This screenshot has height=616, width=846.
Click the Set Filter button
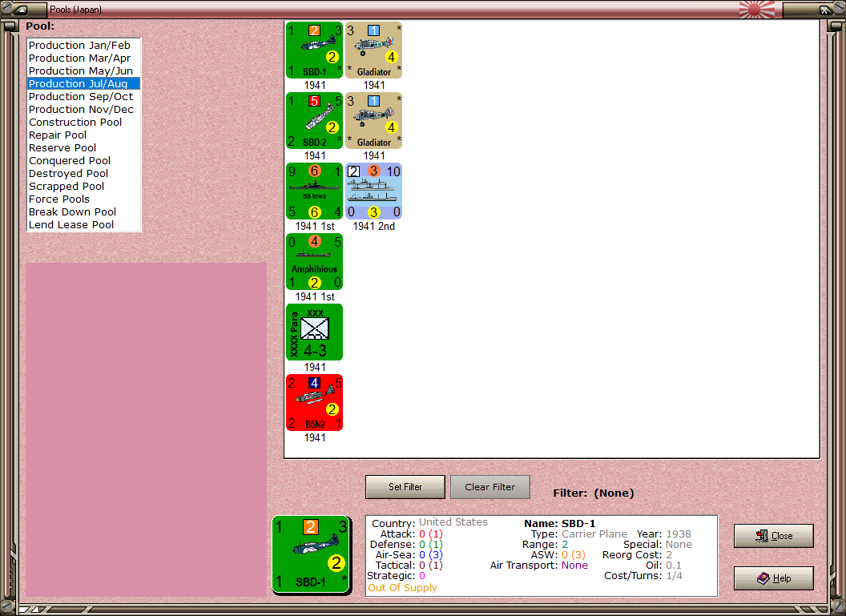pos(405,487)
